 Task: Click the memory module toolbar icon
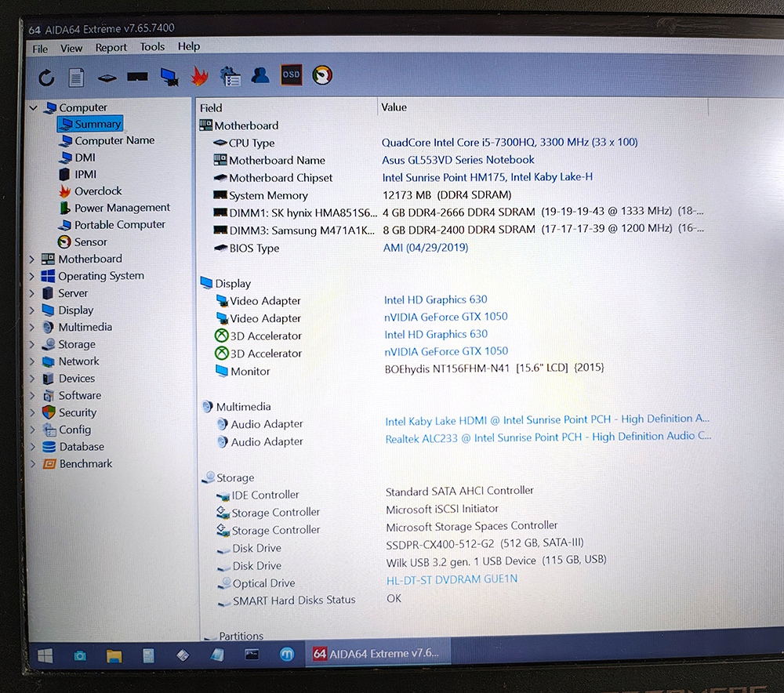tap(137, 77)
